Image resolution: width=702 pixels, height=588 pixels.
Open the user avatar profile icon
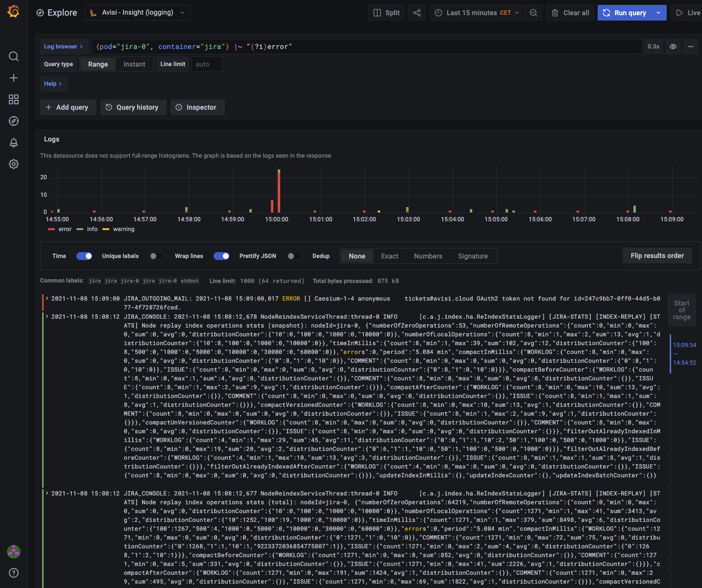point(14,552)
